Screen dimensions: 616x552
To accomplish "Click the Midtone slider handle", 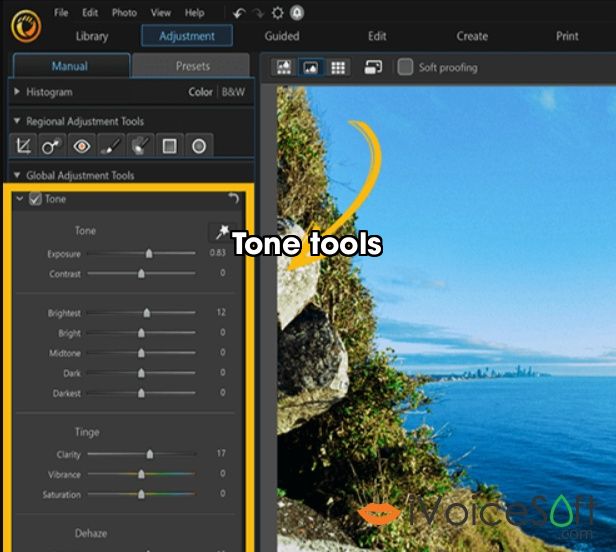I will click(x=141, y=353).
